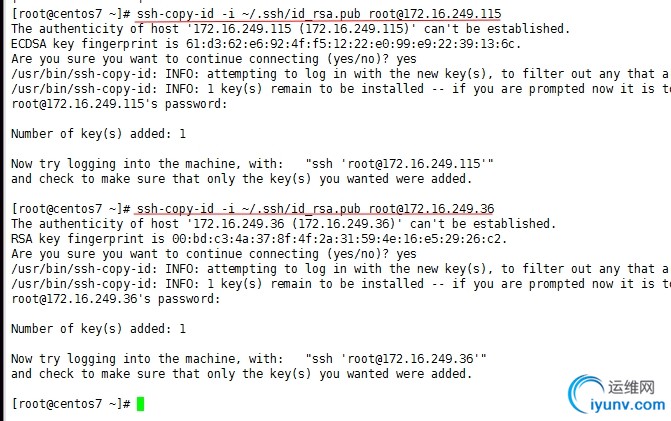The image size is (671, 421).
Task: Click the second ssh-copy-id command for 172.16.249.36
Action: 315,209
